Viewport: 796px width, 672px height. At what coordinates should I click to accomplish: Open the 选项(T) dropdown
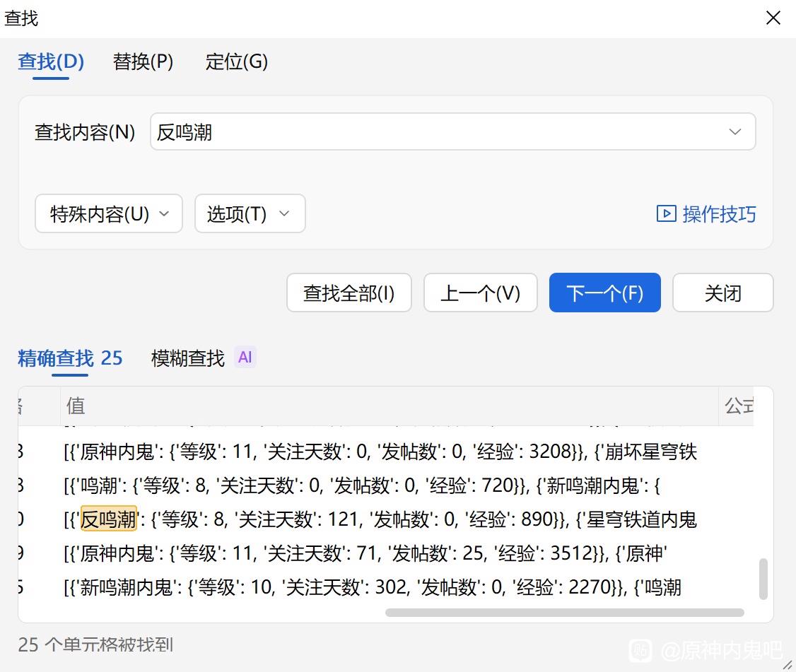(x=250, y=214)
